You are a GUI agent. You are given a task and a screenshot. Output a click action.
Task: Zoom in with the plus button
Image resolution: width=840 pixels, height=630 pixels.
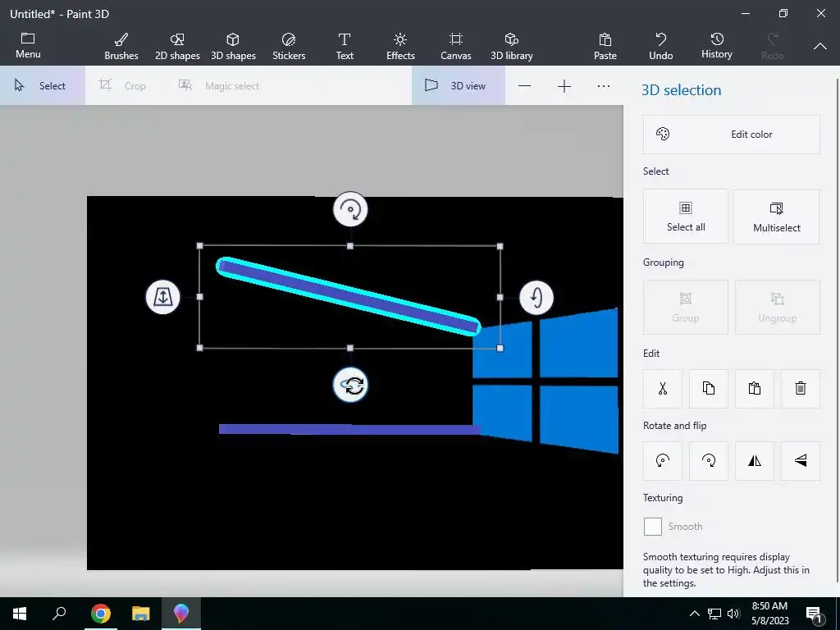[x=564, y=85]
